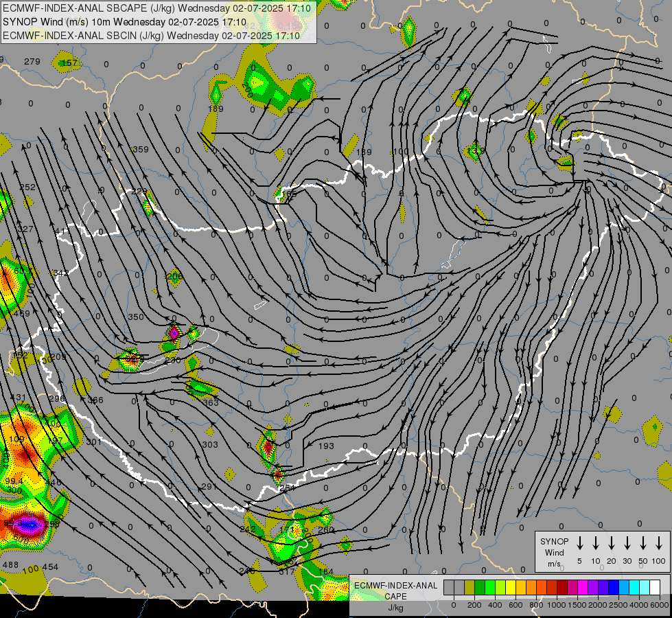Click the wind arrow above 10 m/s
672x618 pixels.
[596, 543]
